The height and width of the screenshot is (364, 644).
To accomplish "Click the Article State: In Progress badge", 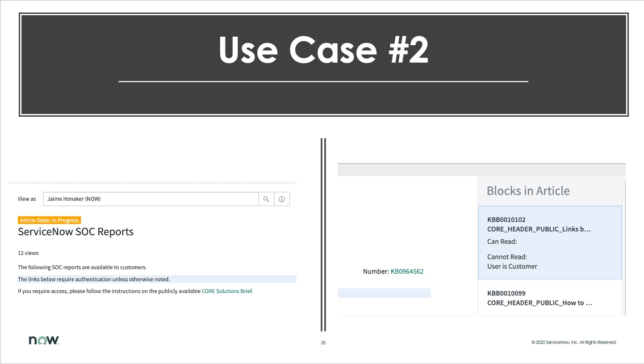I will tap(49, 220).
